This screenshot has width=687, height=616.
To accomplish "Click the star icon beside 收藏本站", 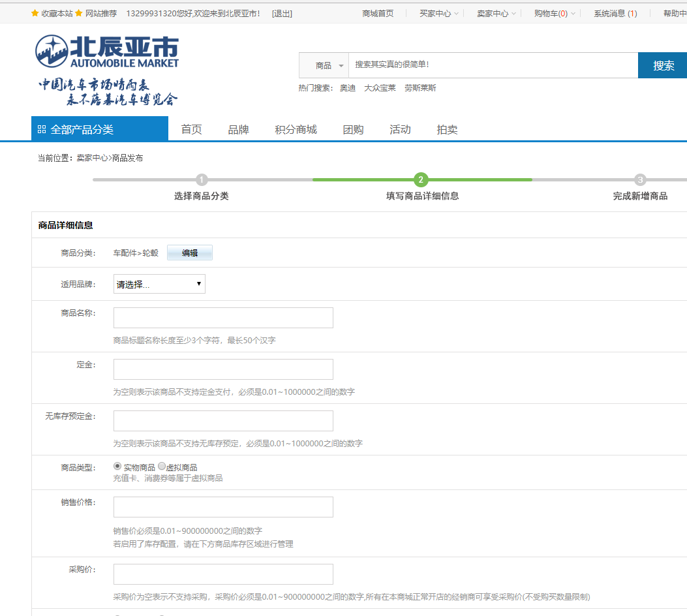I will coord(35,13).
